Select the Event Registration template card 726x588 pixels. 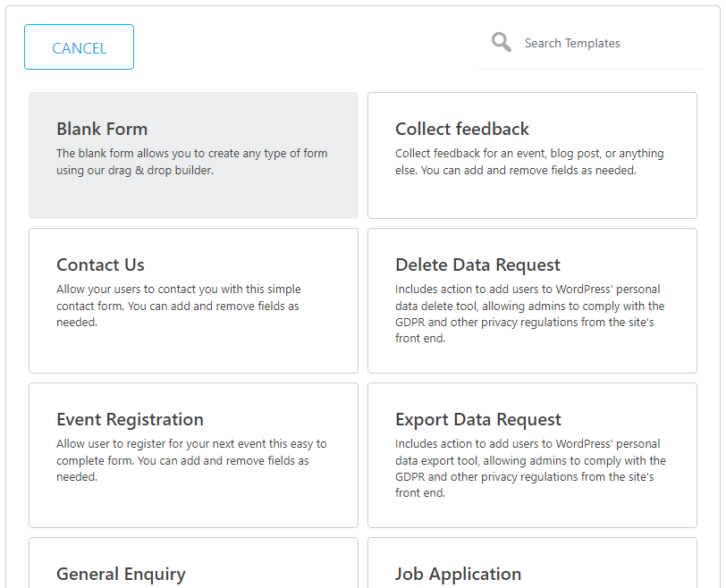pyautogui.click(x=193, y=455)
